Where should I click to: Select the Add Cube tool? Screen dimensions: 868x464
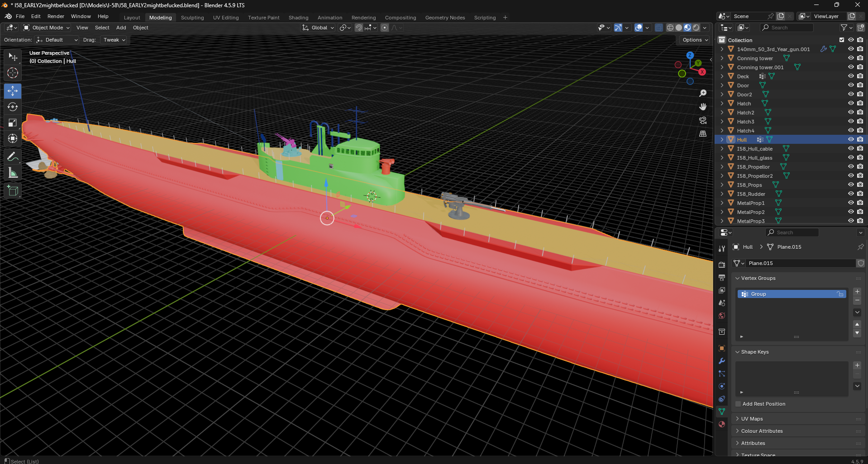13,191
